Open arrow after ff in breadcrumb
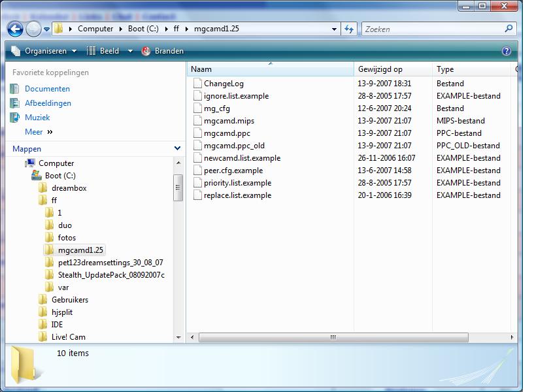Image resolution: width=549 pixels, height=392 pixels. (187, 29)
